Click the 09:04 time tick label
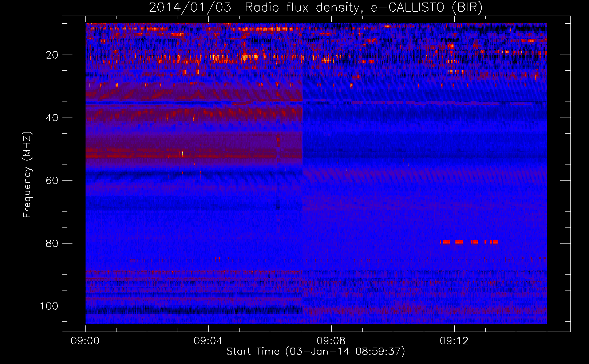 pos(208,341)
